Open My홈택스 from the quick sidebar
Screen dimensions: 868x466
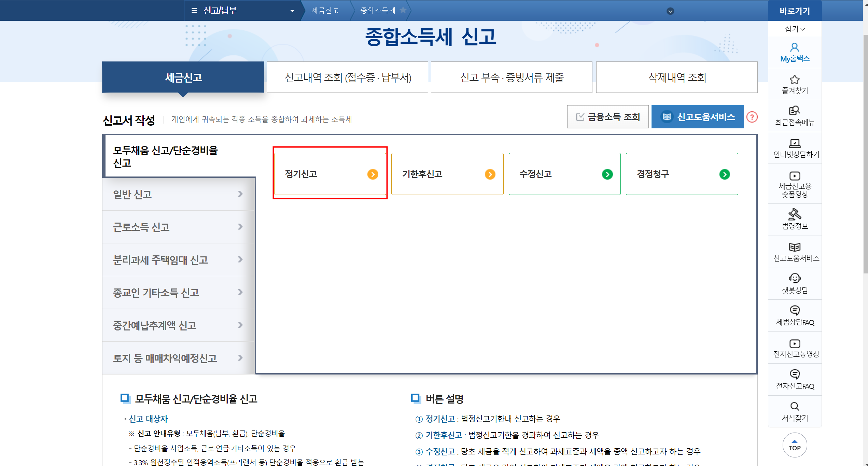pyautogui.click(x=795, y=53)
